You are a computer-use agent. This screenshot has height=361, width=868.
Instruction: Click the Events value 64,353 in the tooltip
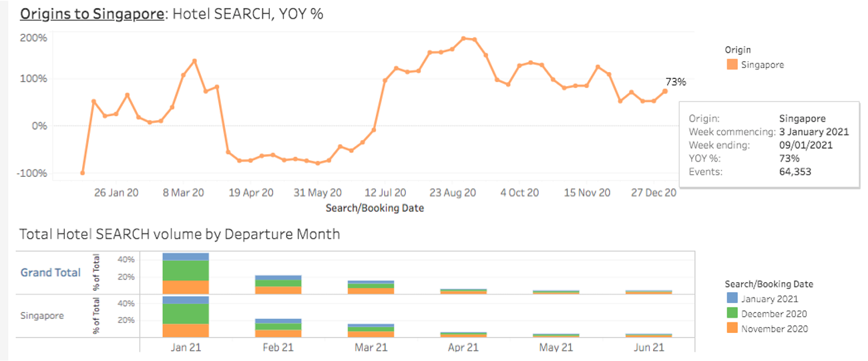795,171
